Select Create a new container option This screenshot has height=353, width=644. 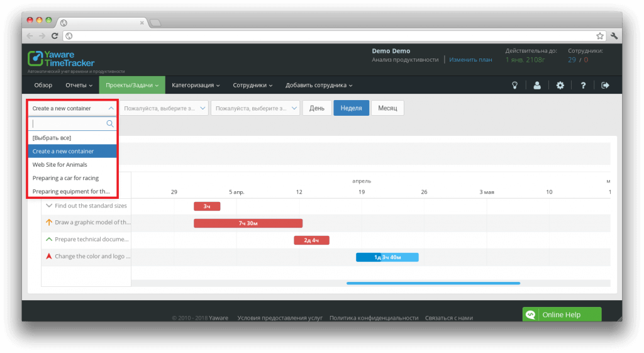pos(72,151)
